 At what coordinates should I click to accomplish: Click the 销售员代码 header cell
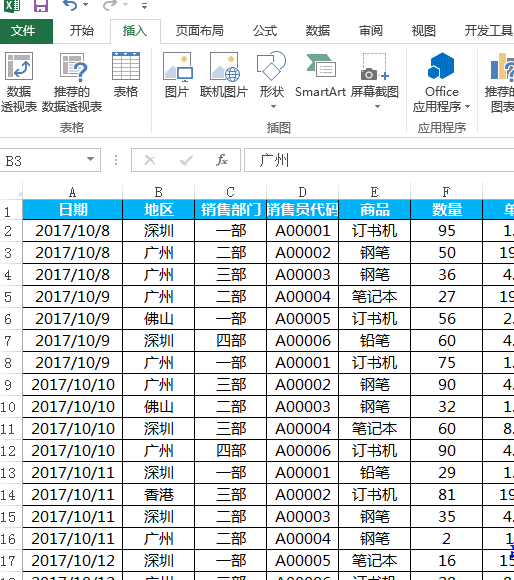point(302,210)
